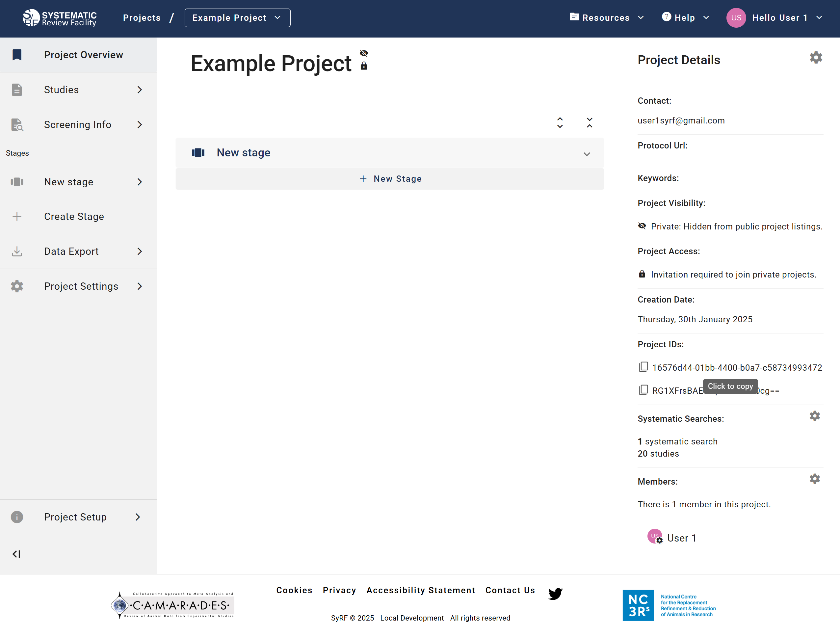Open the Hello User 1 account menu

point(780,17)
